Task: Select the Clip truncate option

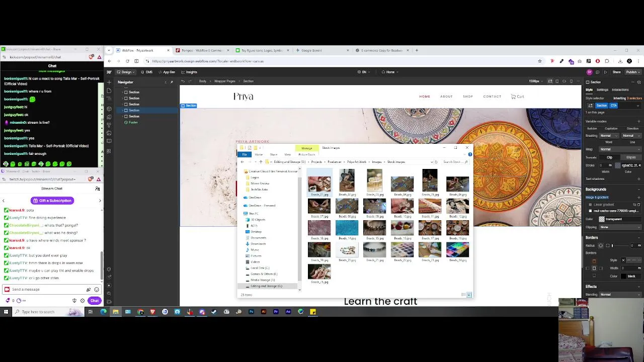Action: (609, 157)
